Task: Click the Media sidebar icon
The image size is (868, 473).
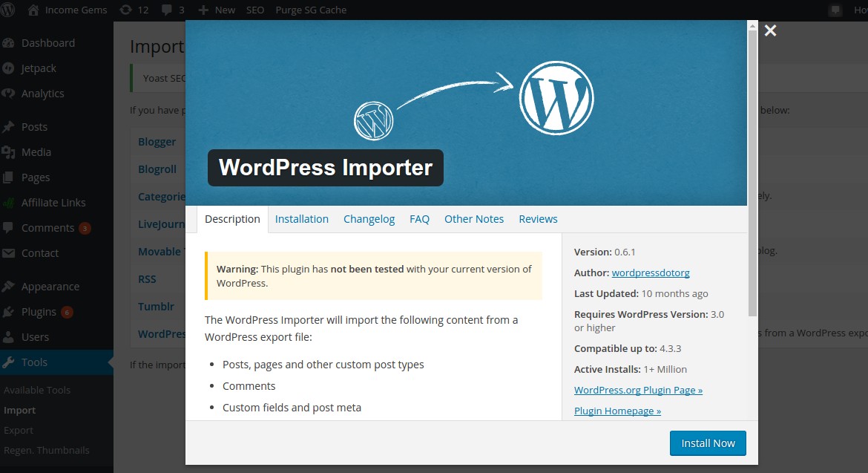Action: pyautogui.click(x=7, y=151)
